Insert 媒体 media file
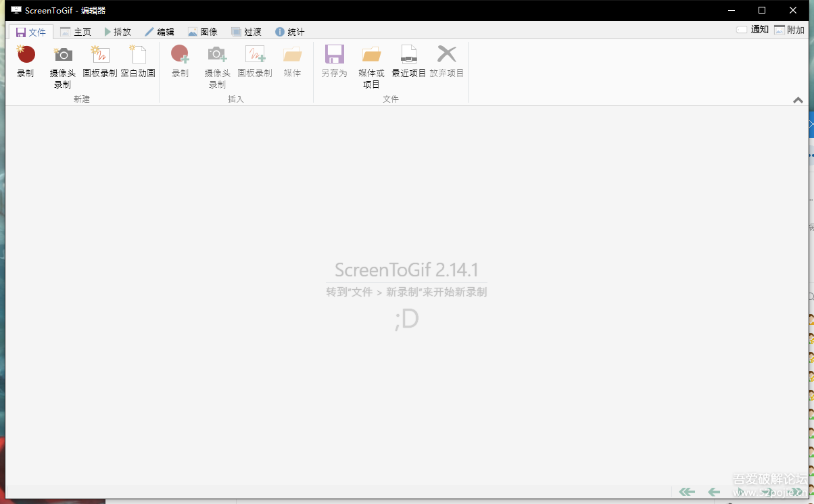814x504 pixels. click(293, 61)
